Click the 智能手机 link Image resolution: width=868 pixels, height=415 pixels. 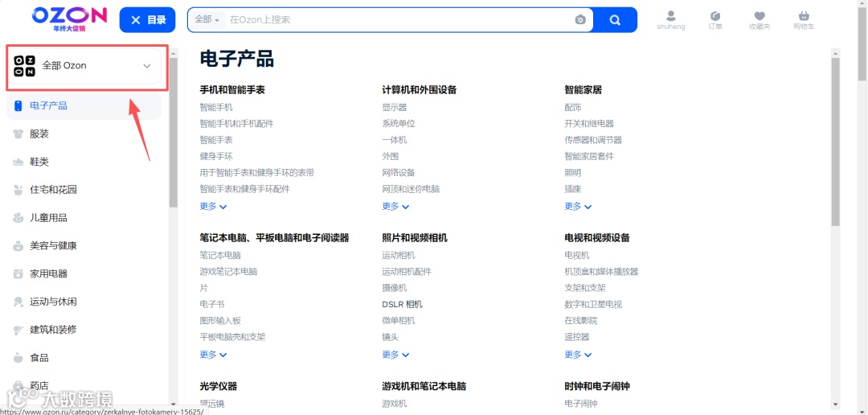point(216,108)
